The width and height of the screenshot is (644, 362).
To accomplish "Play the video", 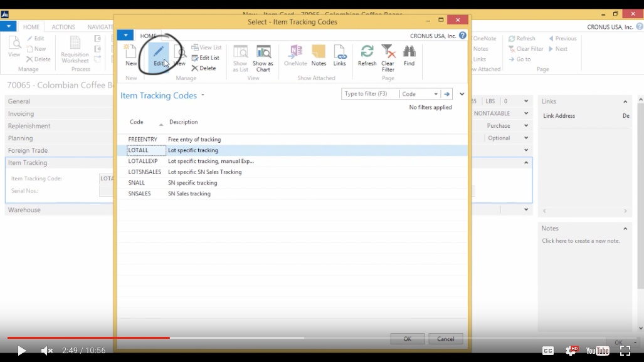I will 21,351.
